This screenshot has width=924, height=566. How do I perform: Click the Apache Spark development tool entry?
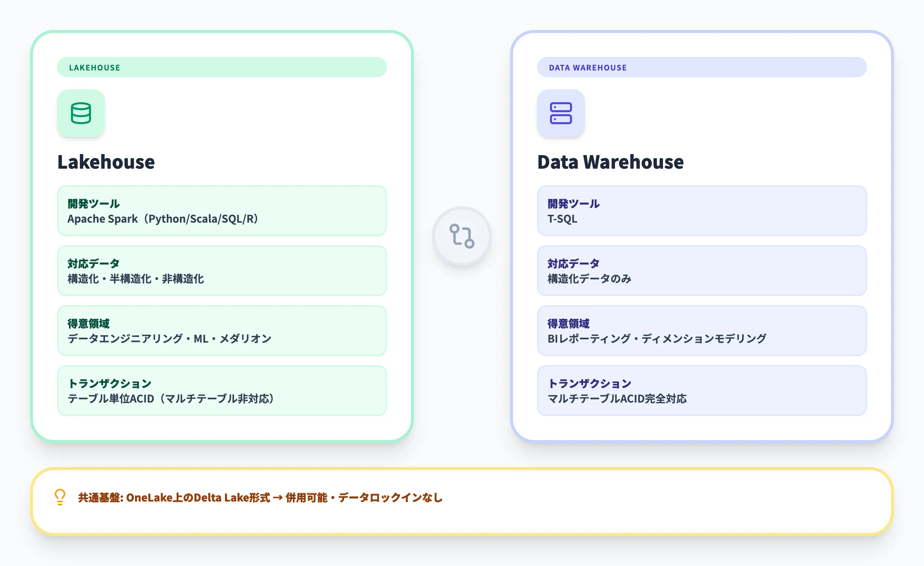click(x=162, y=219)
